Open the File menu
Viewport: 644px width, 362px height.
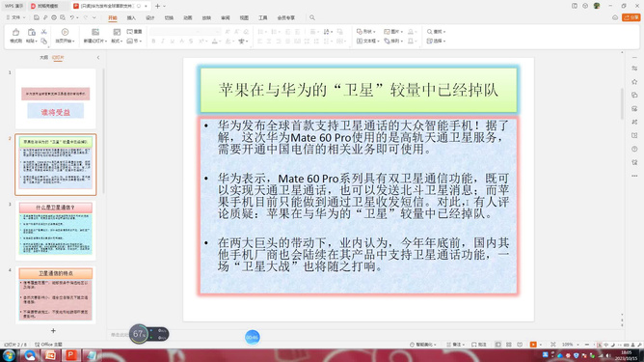[x=15, y=17]
